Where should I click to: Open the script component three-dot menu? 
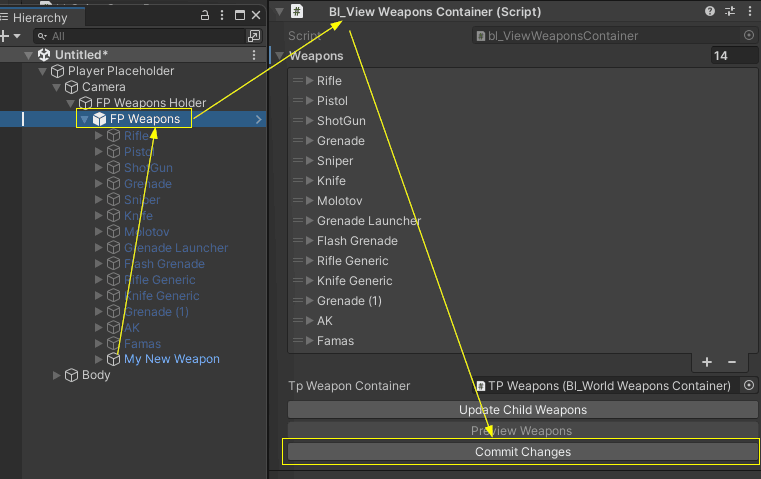click(x=749, y=11)
